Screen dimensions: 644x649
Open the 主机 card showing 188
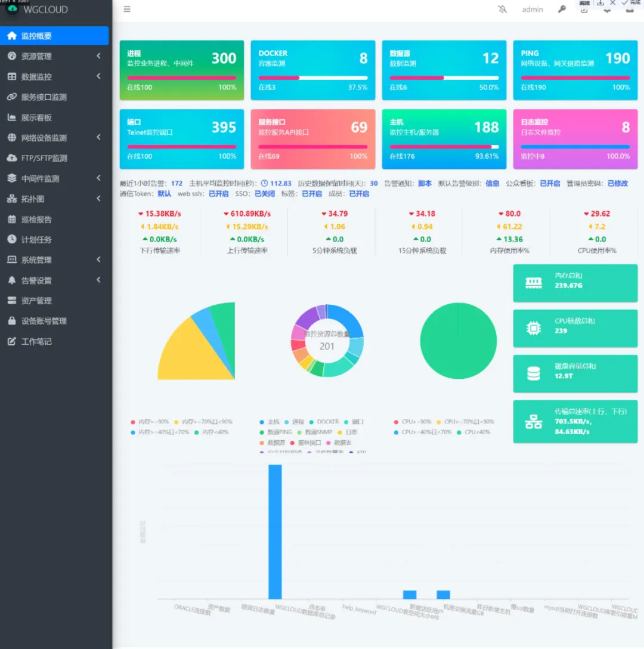444,139
